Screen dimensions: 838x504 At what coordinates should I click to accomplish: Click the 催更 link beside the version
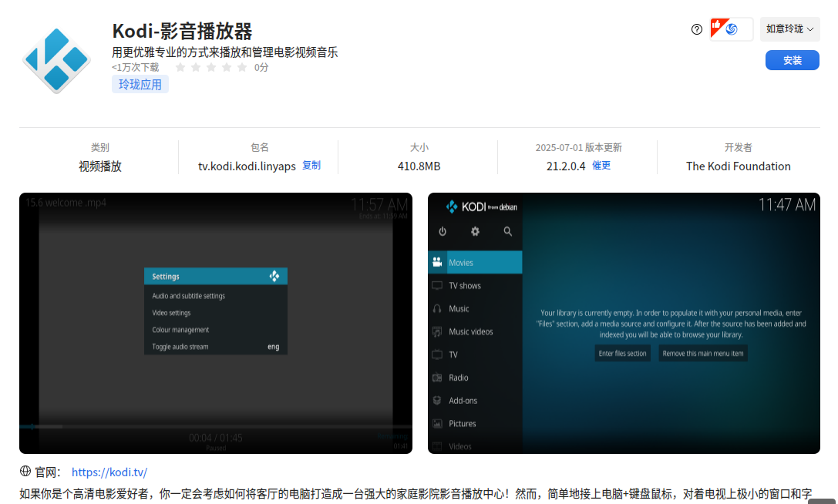601,166
